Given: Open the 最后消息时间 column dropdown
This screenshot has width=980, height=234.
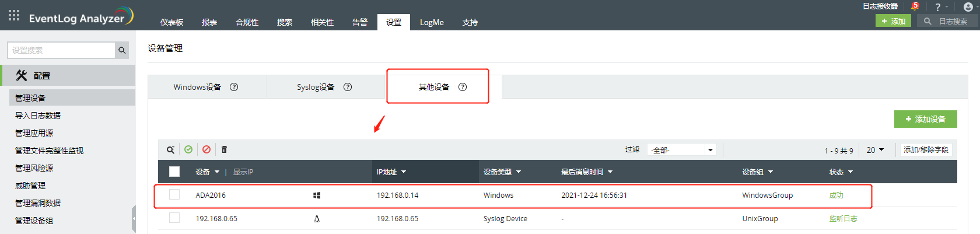Looking at the screenshot, I should click(x=610, y=172).
